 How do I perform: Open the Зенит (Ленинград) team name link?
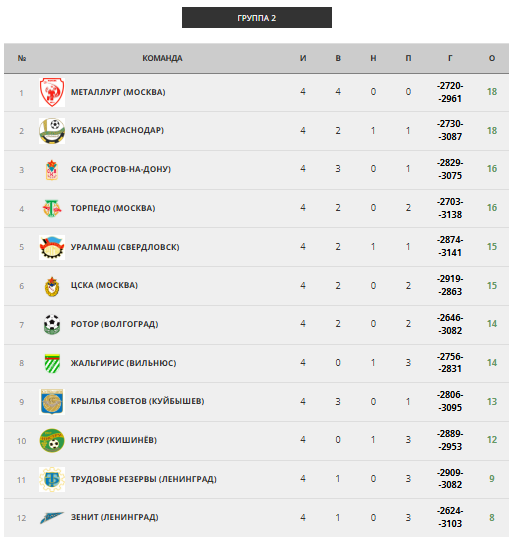[115, 517]
